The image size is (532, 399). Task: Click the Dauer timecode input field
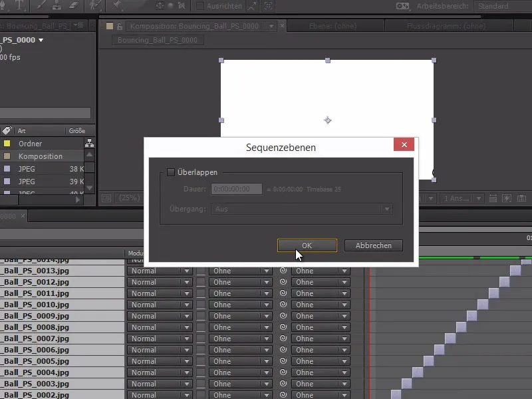(x=237, y=189)
